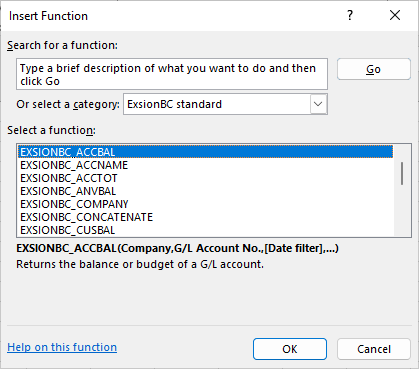Viewport: 419px width, 369px height.
Task: Confirm with the OK button
Action: [x=290, y=349]
